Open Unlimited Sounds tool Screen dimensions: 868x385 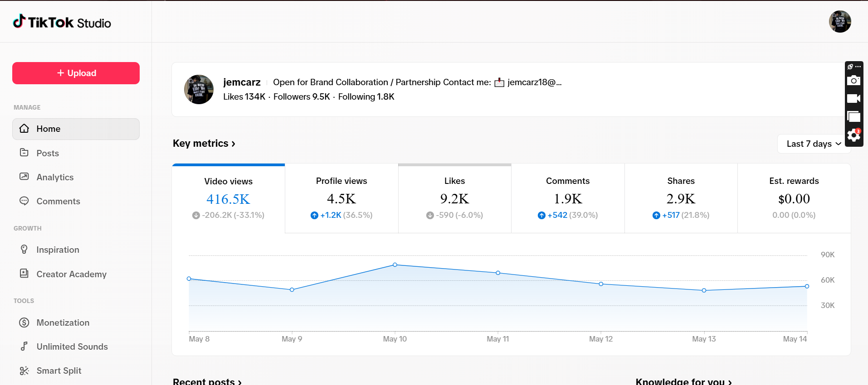coord(76,346)
